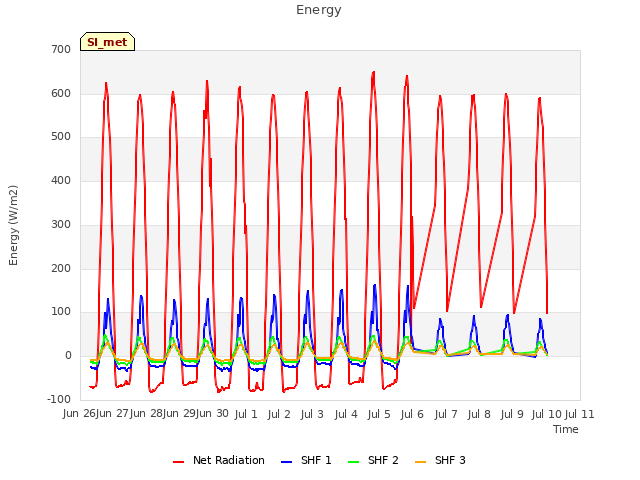Click the Jul 9 x-axis date label
Screen dimensions: 640x480
512,414
